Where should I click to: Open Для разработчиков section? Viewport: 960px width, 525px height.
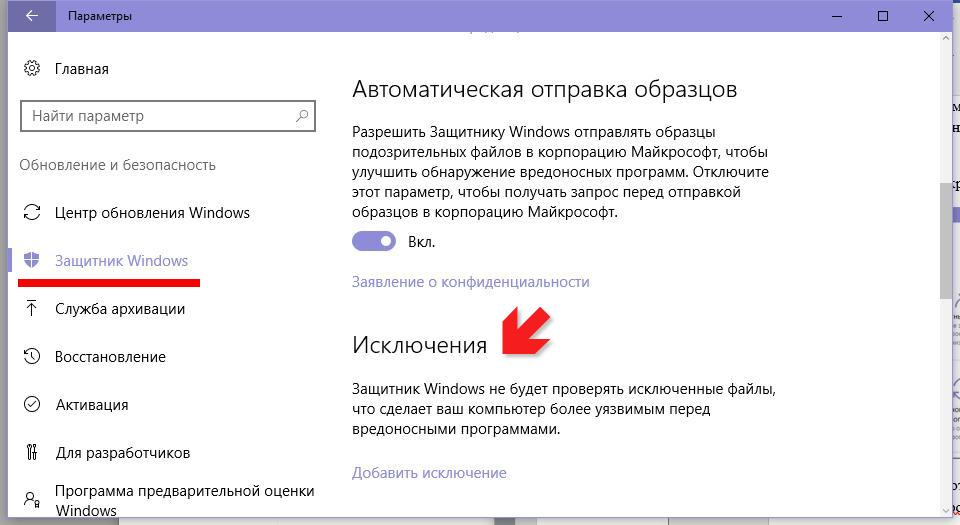pyautogui.click(x=122, y=453)
